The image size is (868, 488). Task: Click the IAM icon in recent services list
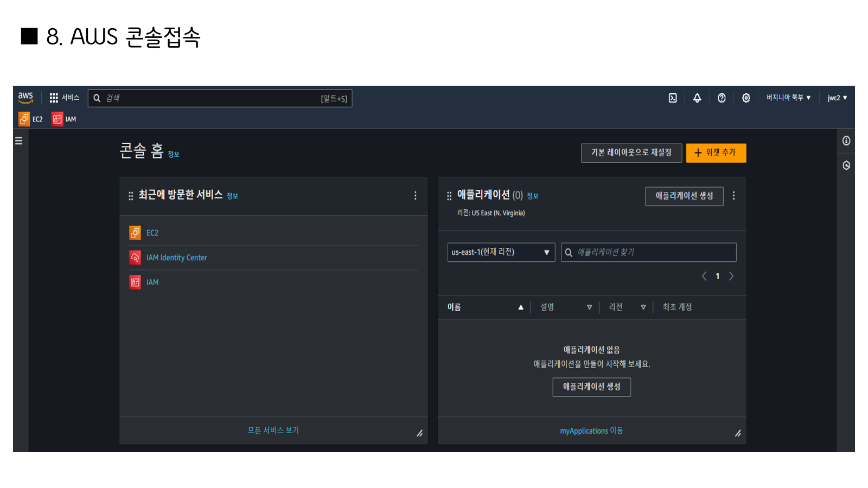coord(135,282)
